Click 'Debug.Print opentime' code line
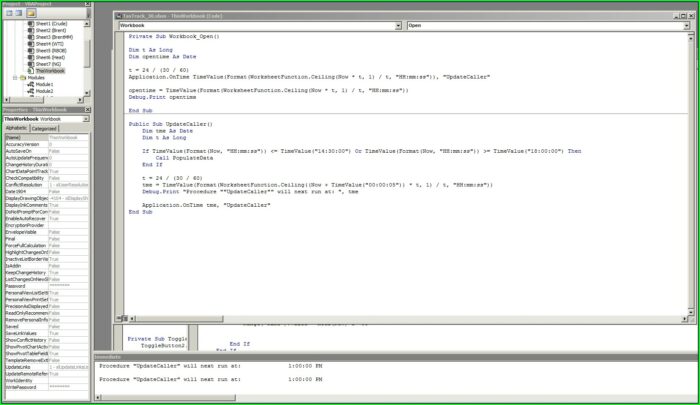Viewport: 700px width, 405px height. pyautogui.click(x=162, y=97)
